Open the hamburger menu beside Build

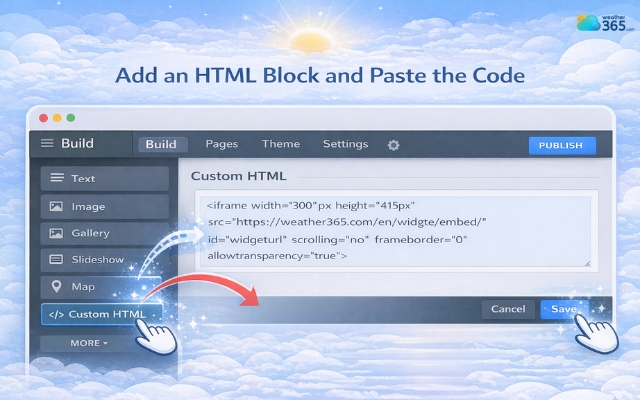tap(47, 143)
